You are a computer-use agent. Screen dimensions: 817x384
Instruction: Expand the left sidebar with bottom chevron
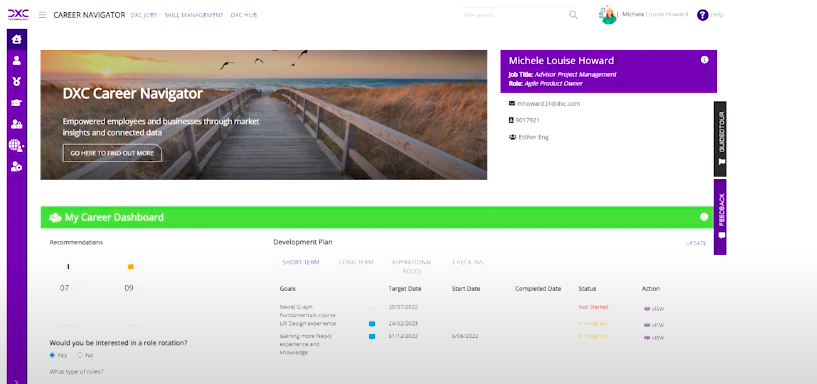(x=17, y=381)
